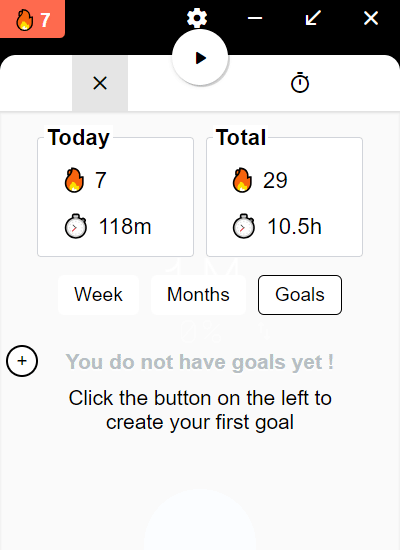The image size is (400, 550).
Task: Click the streak flame badge showing 7
Action: [x=32, y=19]
